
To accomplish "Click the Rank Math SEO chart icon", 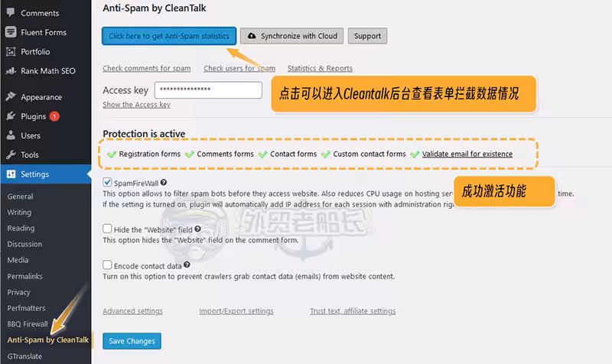I will coord(11,70).
